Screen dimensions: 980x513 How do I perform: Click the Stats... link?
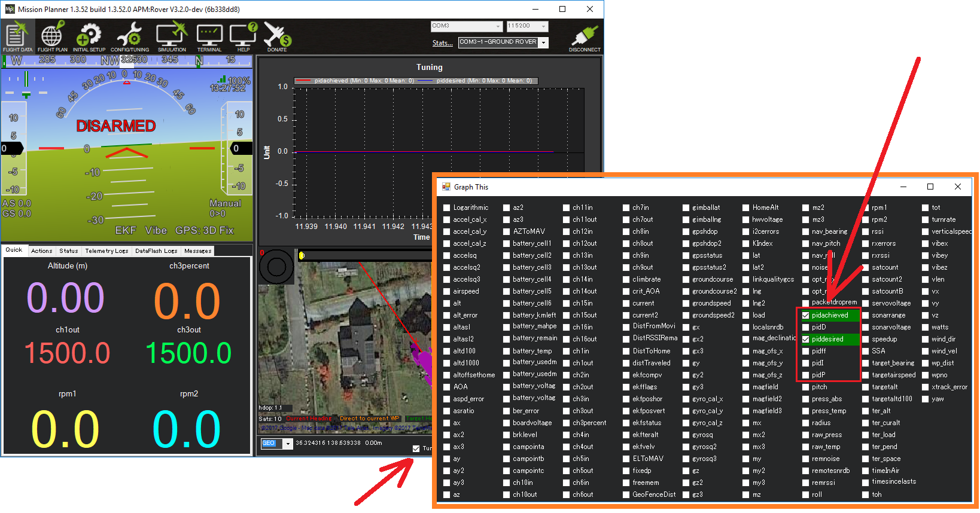coord(442,43)
